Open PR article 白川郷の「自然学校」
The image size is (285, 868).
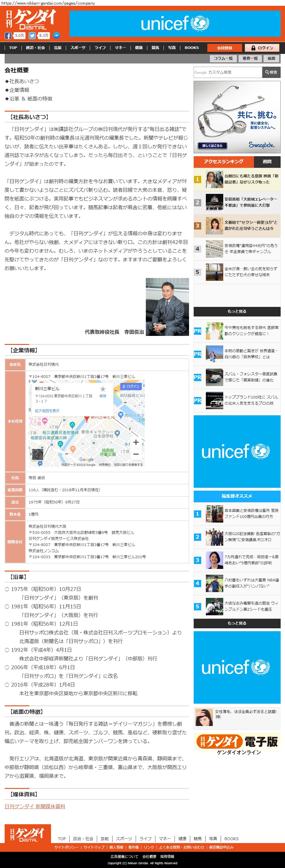click(252, 354)
